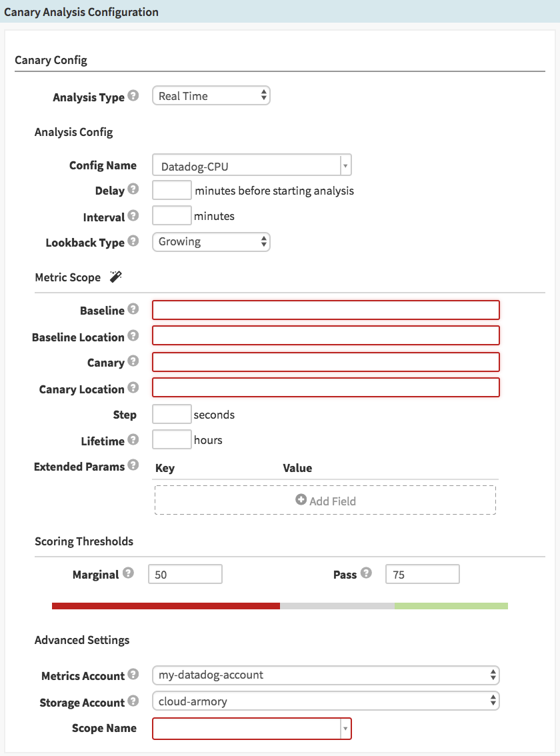Image resolution: width=560 pixels, height=756 pixels.
Task: Open the Storage Account cloud-armory dropdown
Action: pos(325,701)
